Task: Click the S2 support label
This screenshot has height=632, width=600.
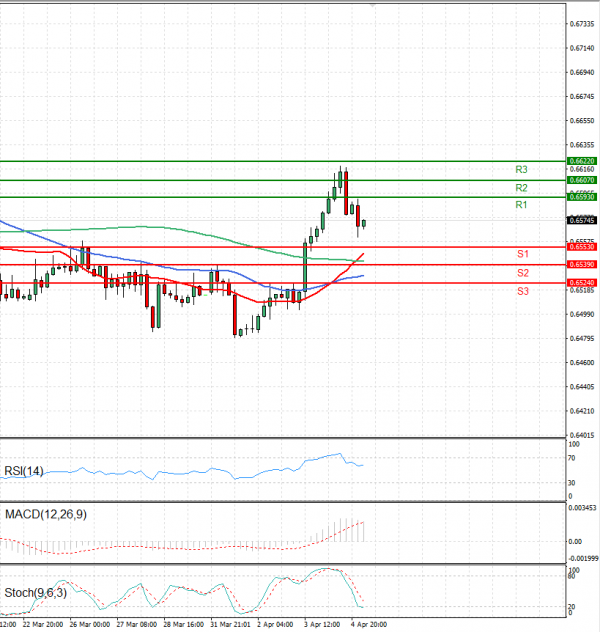Action: [x=523, y=273]
